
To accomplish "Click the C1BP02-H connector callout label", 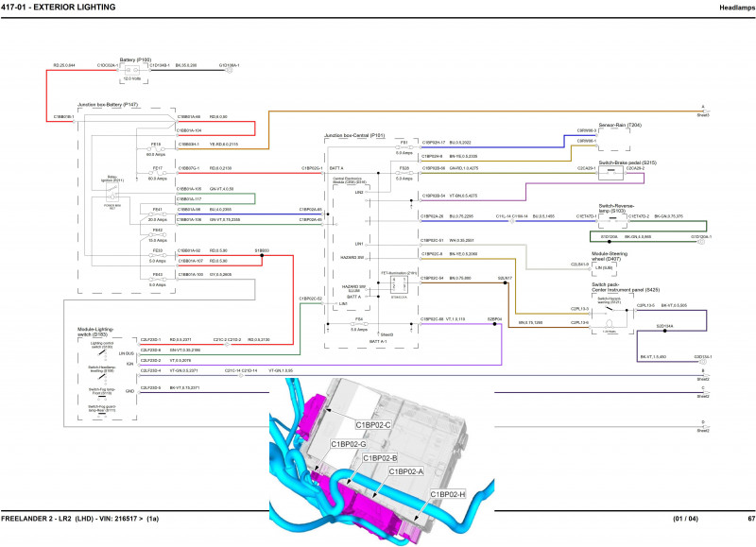I will coord(448,494).
